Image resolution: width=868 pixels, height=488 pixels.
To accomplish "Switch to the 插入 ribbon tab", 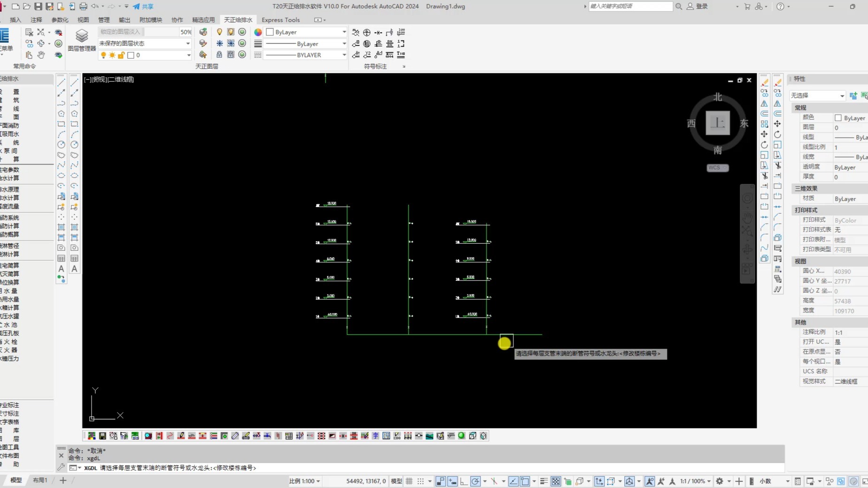I will [x=15, y=20].
